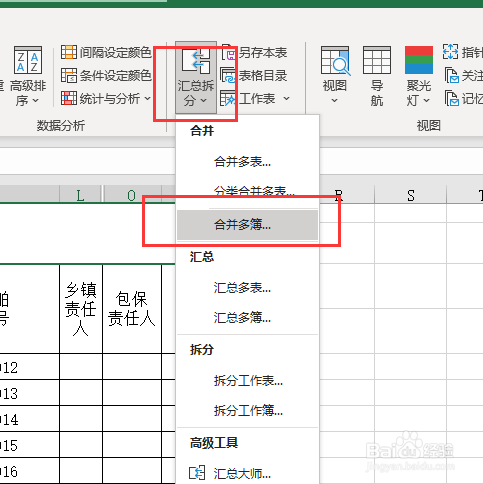This screenshot has width=483, height=484.
Task: Select column O header
Action: (x=132, y=195)
